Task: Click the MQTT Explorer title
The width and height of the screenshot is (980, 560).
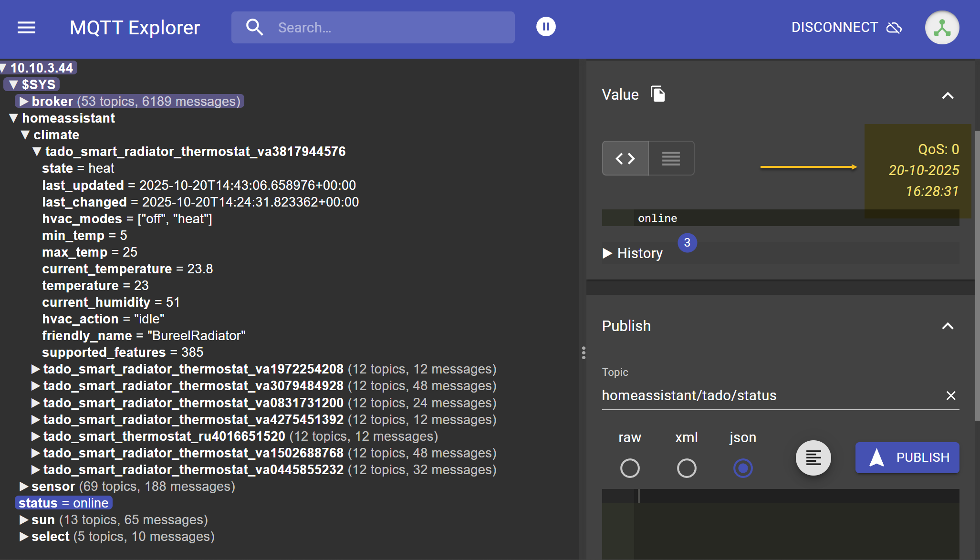Action: (135, 27)
